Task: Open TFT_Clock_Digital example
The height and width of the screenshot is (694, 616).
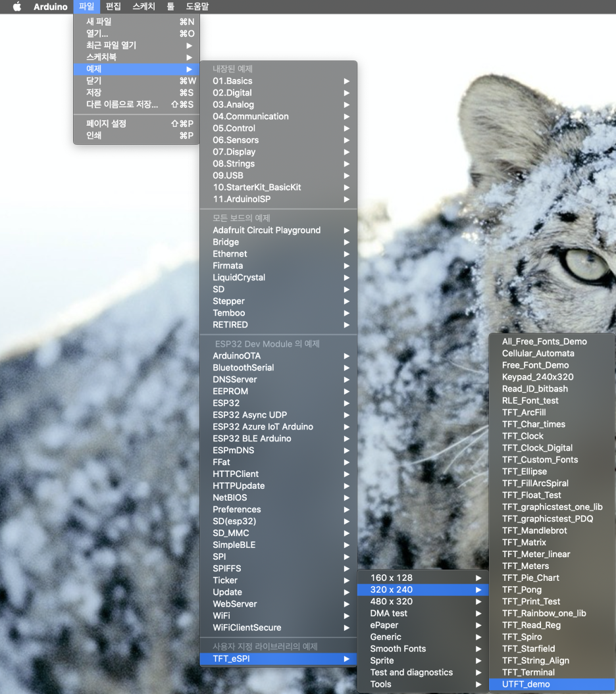Action: tap(552, 448)
